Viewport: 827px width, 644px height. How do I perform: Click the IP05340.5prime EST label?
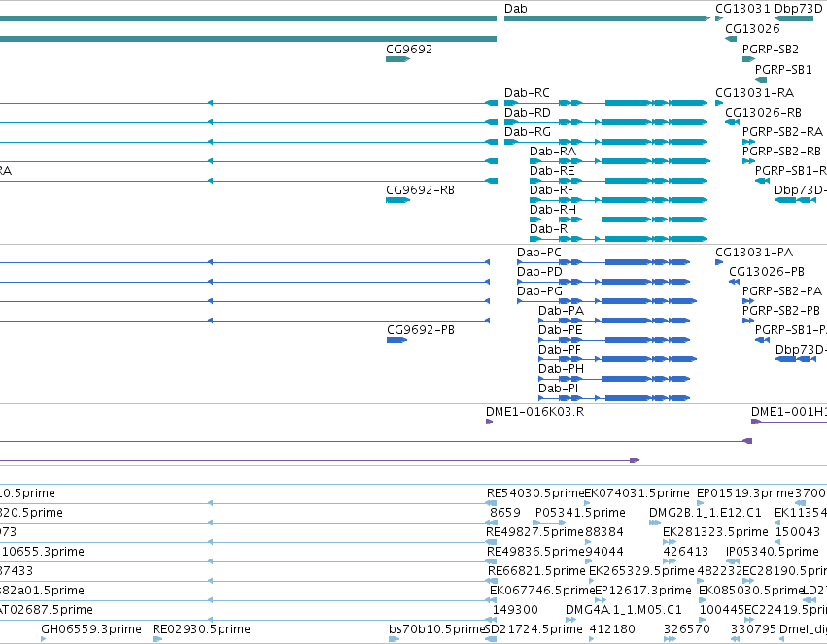pos(773,552)
